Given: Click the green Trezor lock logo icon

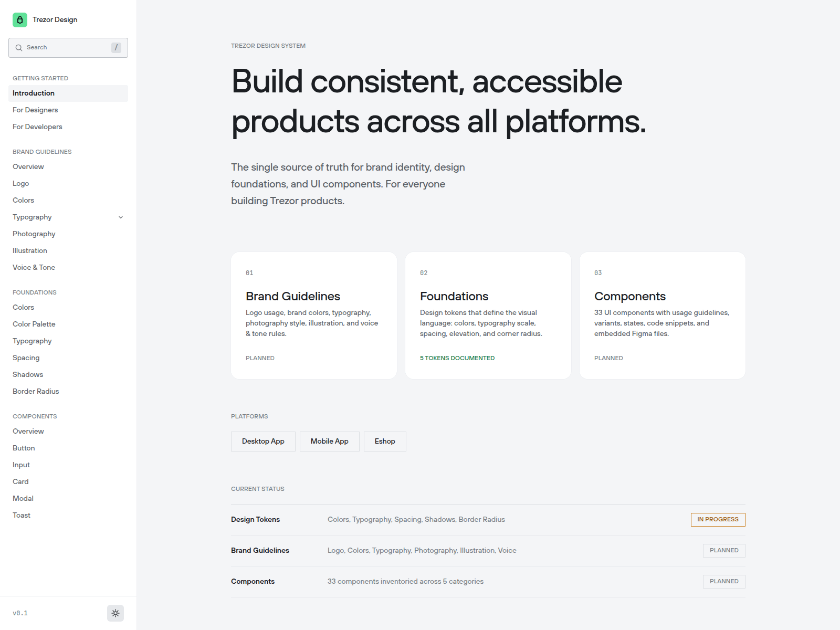Looking at the screenshot, I should (20, 20).
